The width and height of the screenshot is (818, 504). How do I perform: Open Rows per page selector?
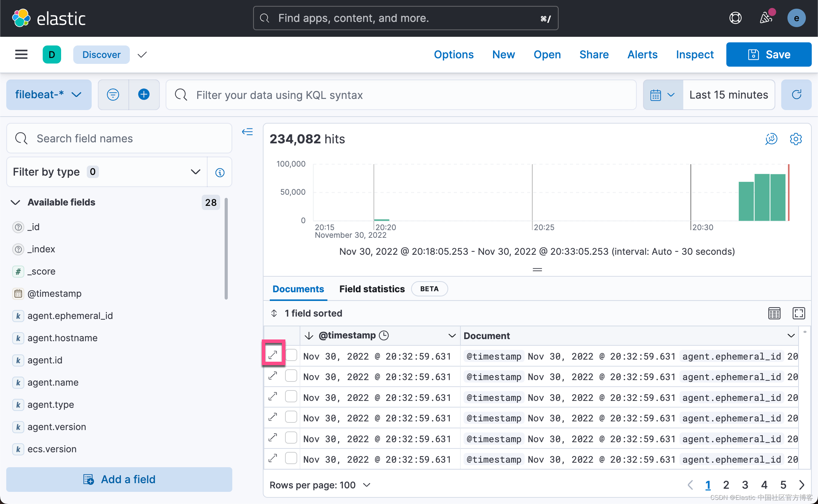point(320,485)
